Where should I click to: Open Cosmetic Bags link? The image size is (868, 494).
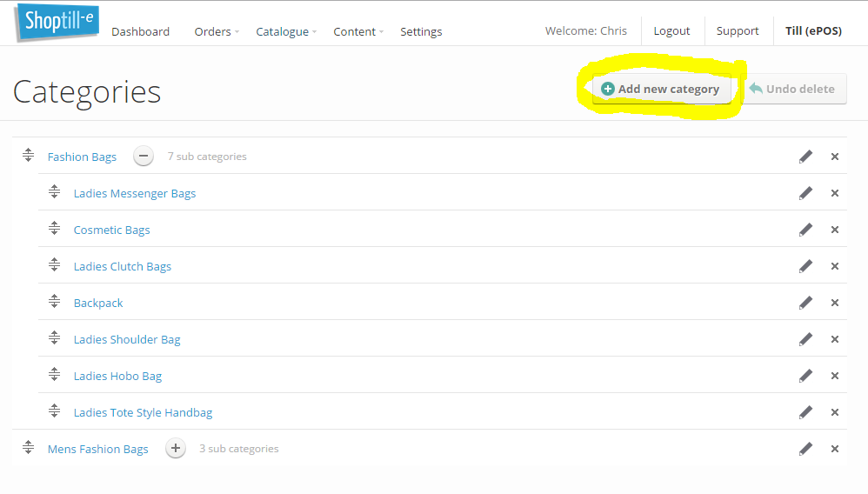[x=112, y=230]
